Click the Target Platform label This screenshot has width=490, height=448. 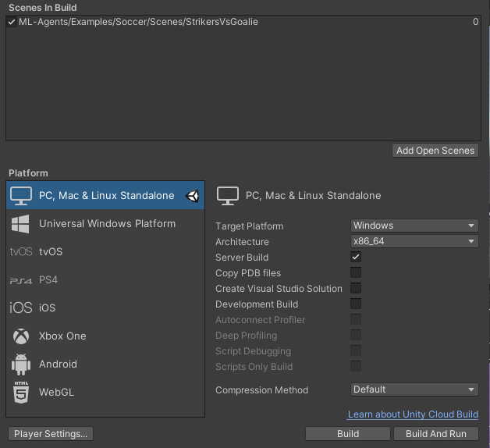click(x=249, y=226)
